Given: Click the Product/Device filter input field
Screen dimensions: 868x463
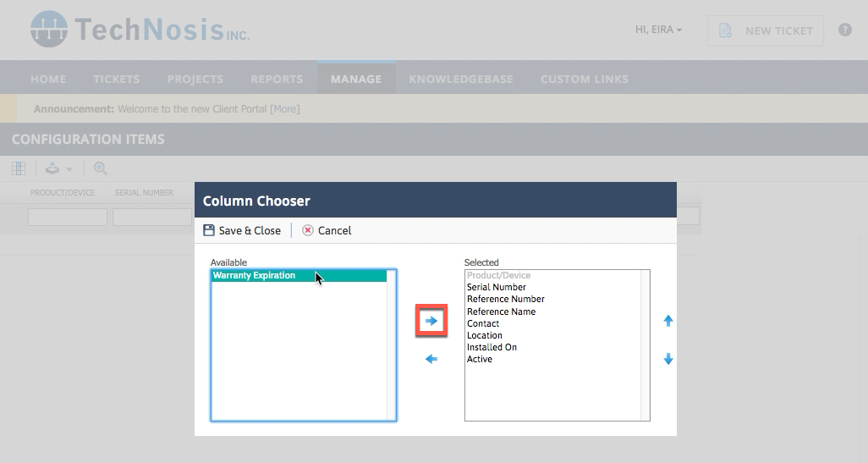Looking at the screenshot, I should 68,217.
